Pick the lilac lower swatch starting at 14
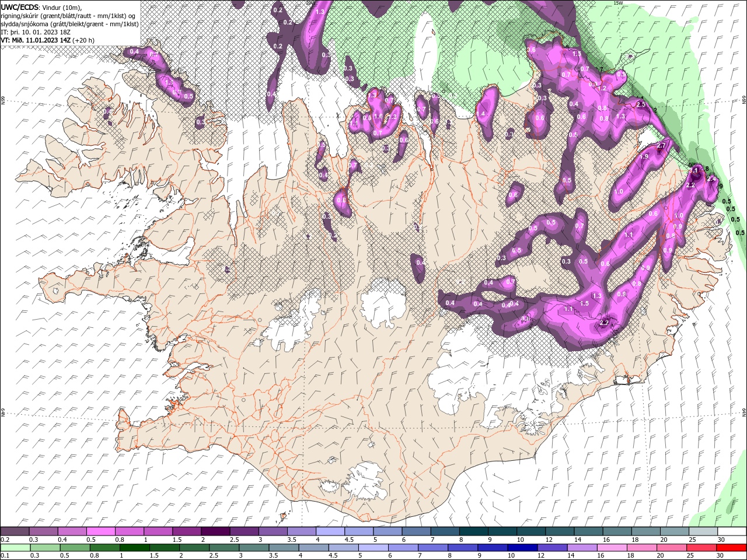Viewport: 747px width, 560px height. coord(581,548)
